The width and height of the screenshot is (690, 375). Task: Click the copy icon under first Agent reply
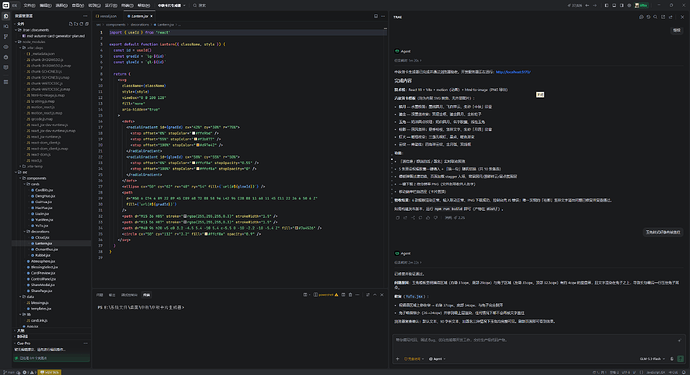click(398, 217)
